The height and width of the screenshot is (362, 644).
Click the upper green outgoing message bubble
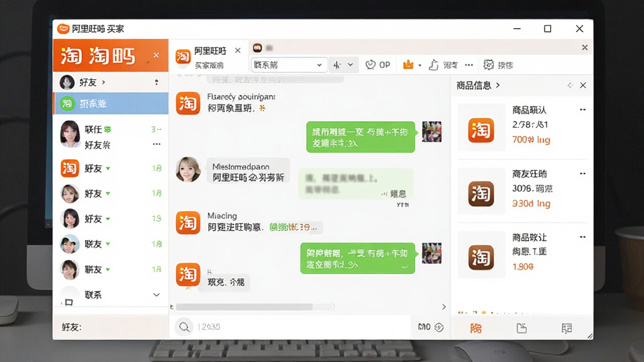[x=360, y=137]
